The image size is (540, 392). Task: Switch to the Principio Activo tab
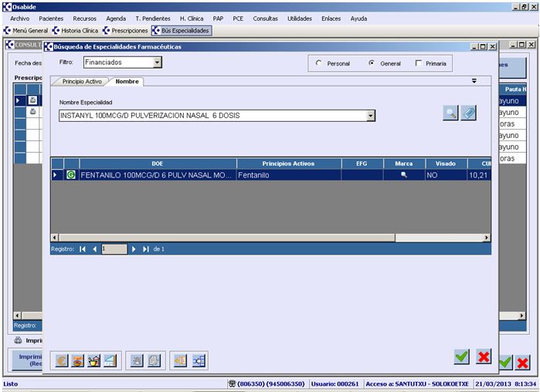pyautogui.click(x=81, y=81)
